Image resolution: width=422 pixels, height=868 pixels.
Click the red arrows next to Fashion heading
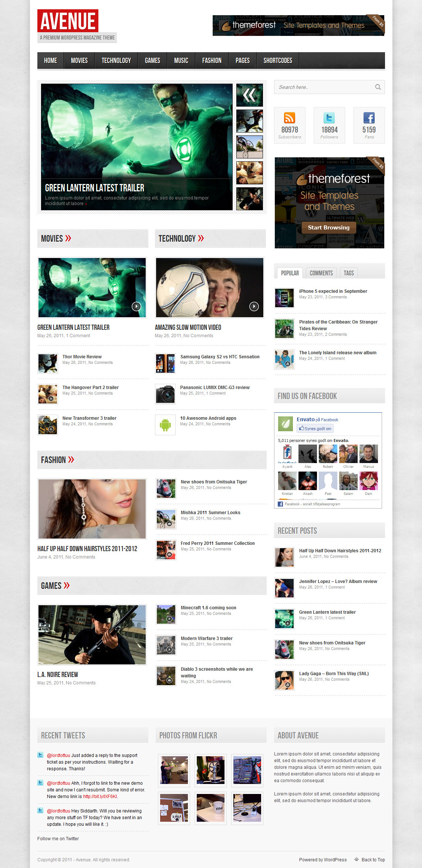coord(71,460)
